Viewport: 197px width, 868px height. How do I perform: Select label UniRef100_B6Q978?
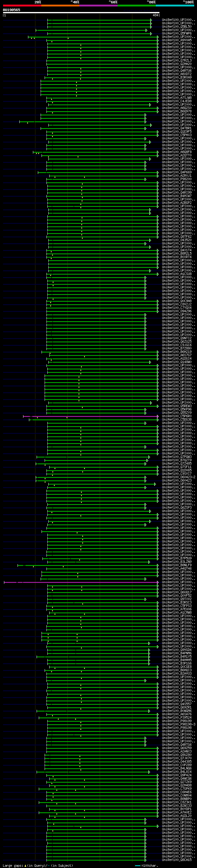tap(177, 111)
